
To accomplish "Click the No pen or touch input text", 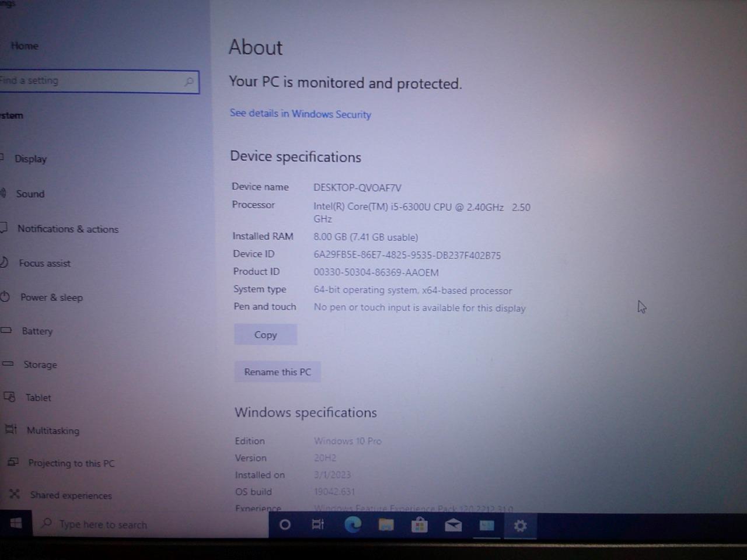I will [420, 308].
